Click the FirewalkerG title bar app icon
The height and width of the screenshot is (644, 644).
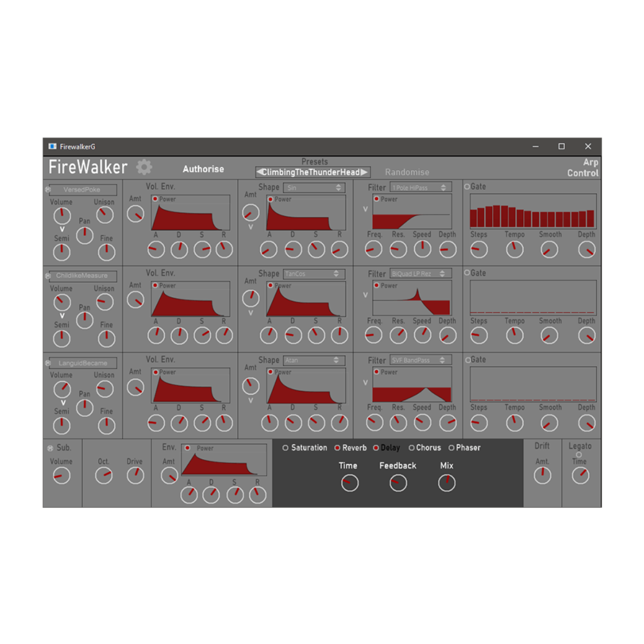point(52,147)
